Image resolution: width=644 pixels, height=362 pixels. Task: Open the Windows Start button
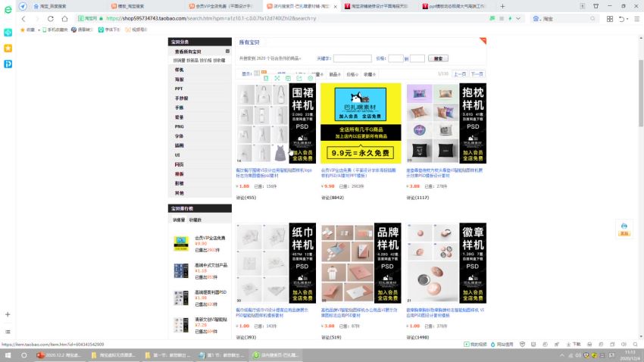[x=8, y=355]
